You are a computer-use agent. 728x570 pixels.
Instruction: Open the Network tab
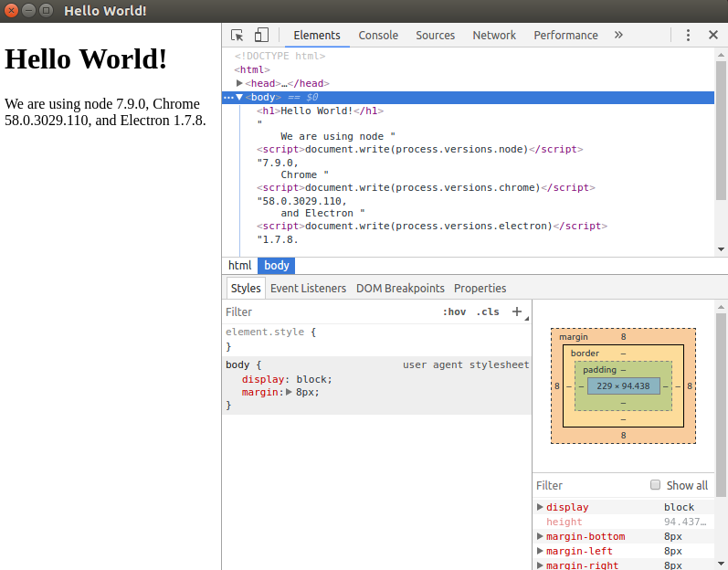tap(494, 36)
